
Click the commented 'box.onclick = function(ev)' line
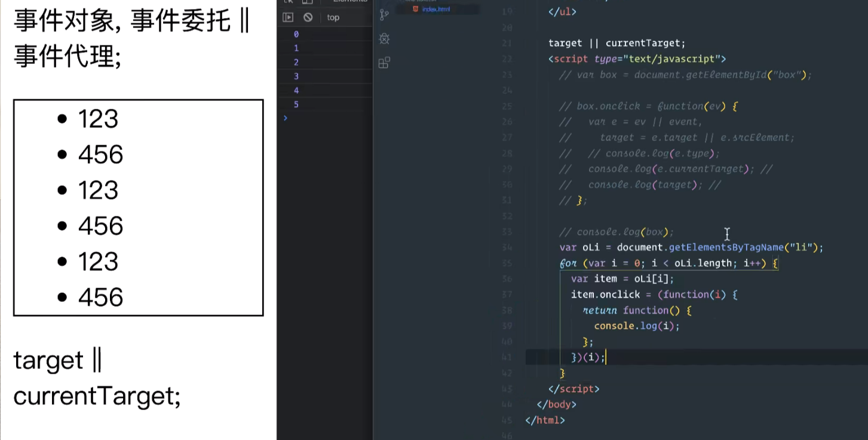tap(648, 106)
